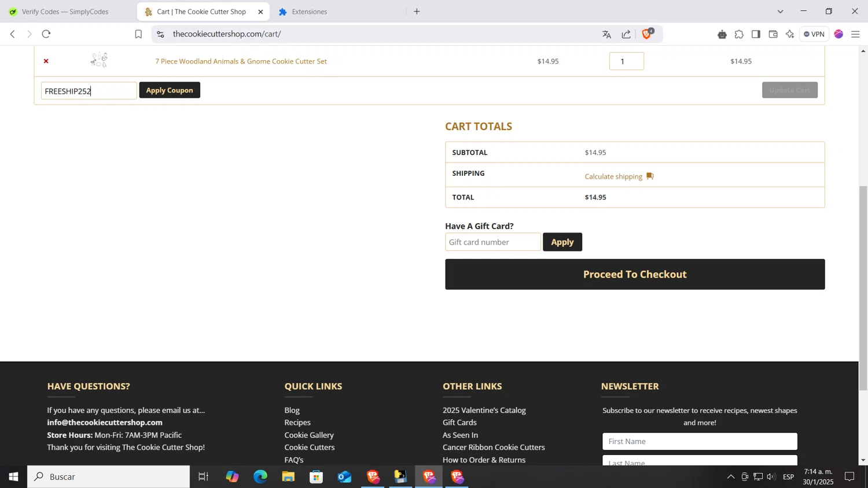
Task: Go back to the previous page
Action: (12, 34)
